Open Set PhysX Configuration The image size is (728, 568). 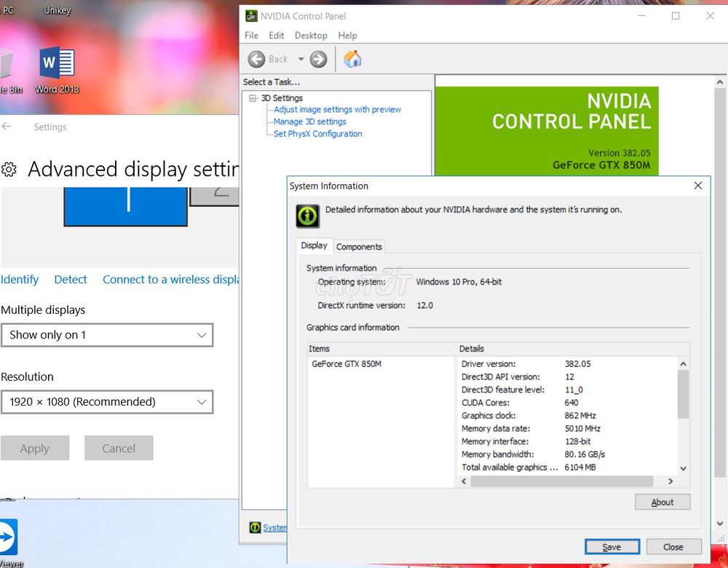point(317,134)
